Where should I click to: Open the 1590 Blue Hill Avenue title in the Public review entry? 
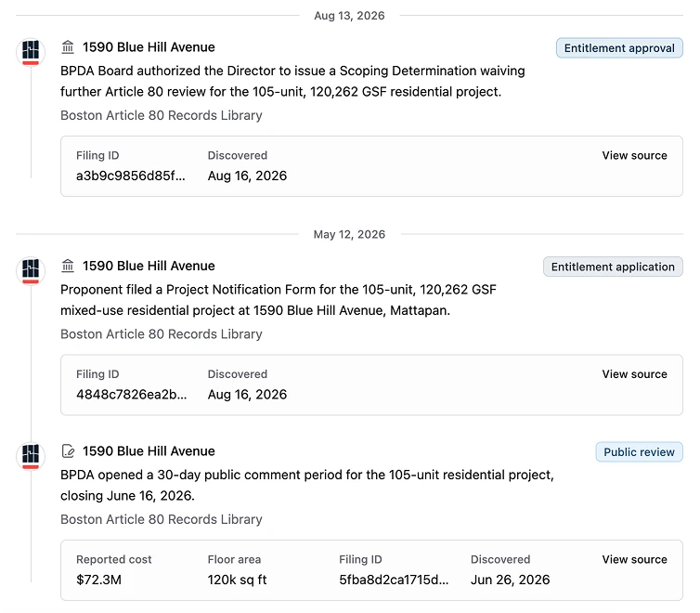click(x=149, y=451)
